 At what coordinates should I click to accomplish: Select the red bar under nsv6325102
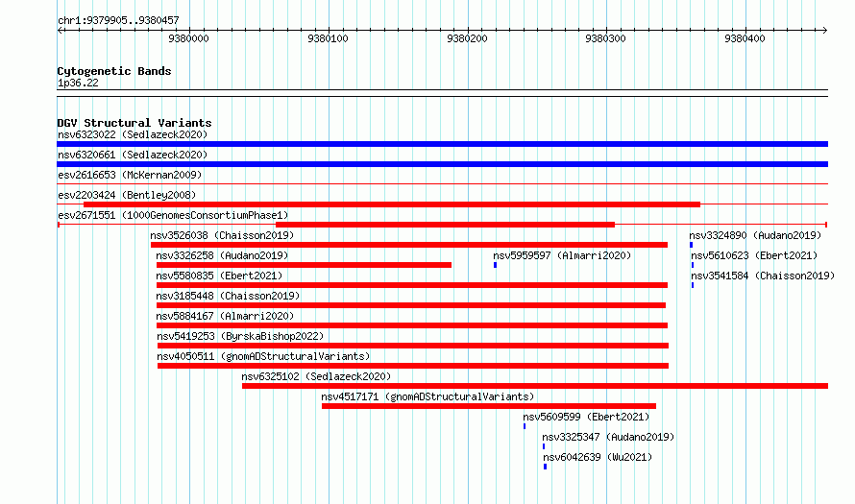pos(535,386)
